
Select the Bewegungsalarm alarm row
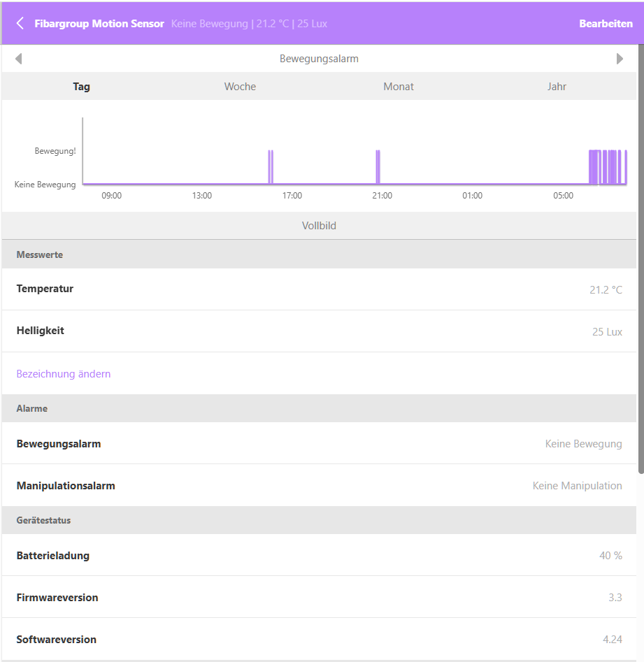(x=319, y=444)
